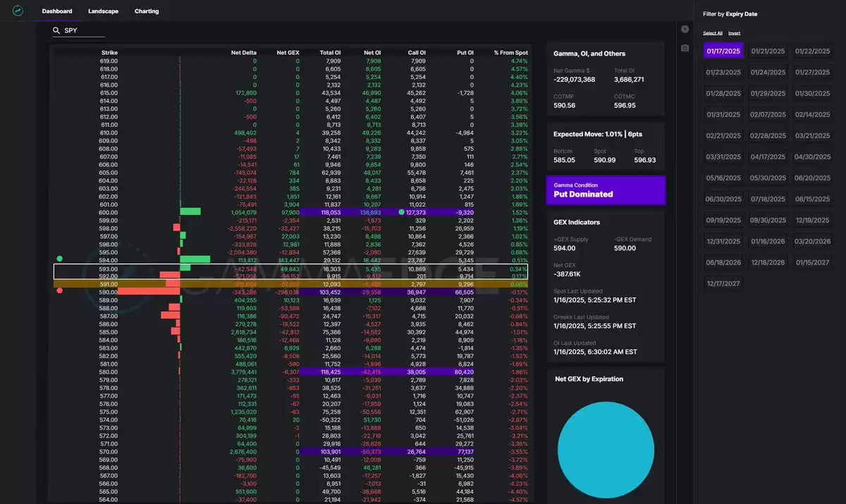Choose the 01/28/2025 expiry button
Viewport: 846px width, 504px height.
[x=723, y=93]
